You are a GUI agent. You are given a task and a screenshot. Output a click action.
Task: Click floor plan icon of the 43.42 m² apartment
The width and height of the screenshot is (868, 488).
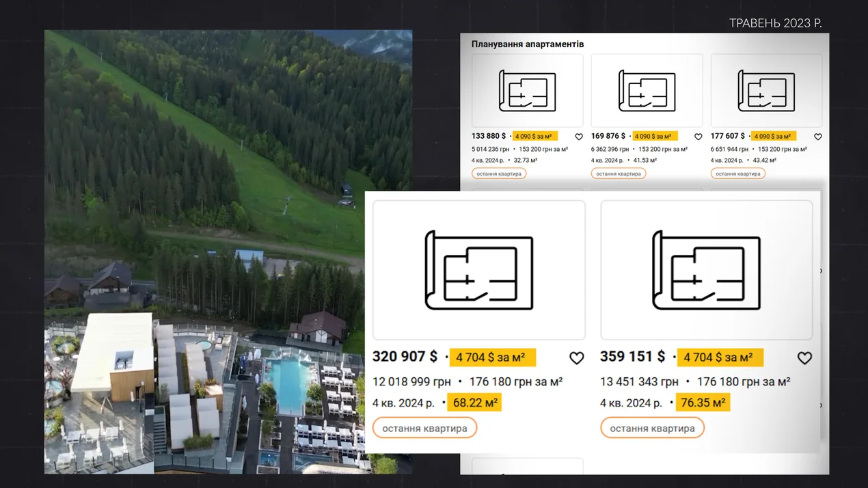(x=766, y=91)
